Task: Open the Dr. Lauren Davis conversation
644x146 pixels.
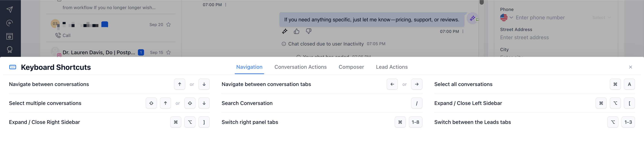Action: [x=99, y=53]
